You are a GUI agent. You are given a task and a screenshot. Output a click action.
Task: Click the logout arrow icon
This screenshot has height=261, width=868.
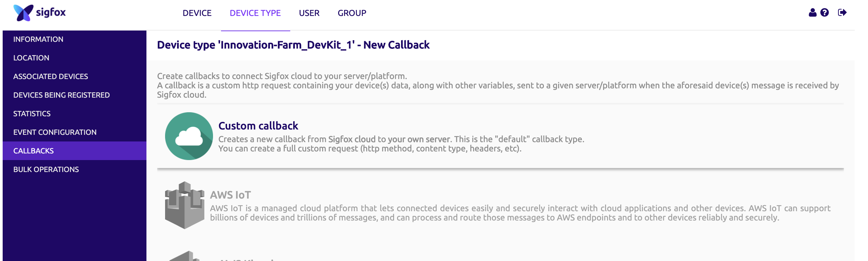click(x=842, y=13)
